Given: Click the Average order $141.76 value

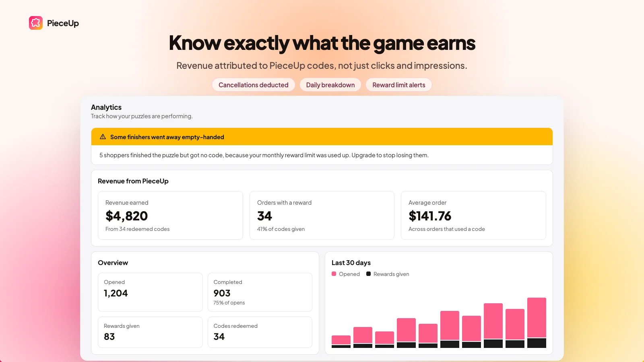Looking at the screenshot, I should tap(430, 216).
